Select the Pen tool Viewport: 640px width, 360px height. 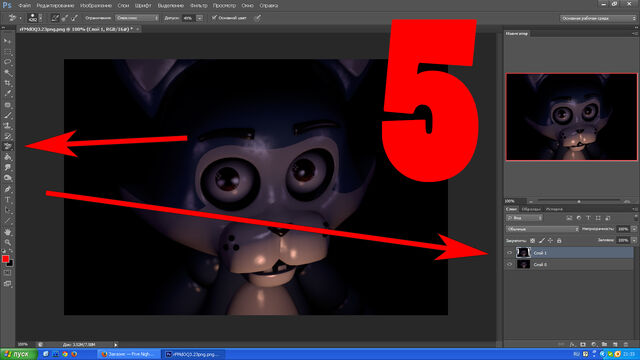pos(7,189)
